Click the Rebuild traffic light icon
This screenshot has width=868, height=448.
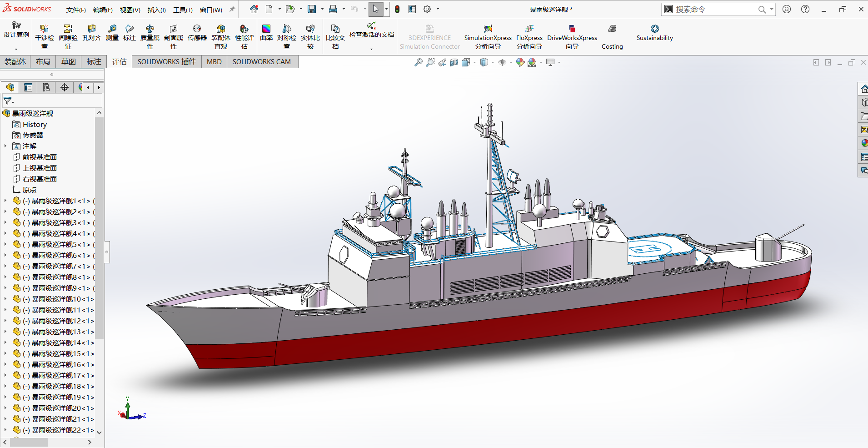tap(397, 9)
